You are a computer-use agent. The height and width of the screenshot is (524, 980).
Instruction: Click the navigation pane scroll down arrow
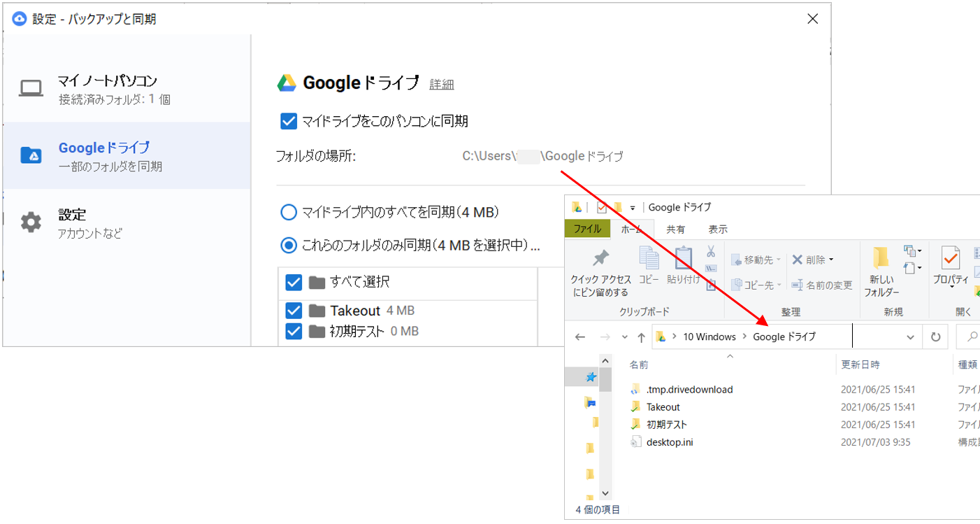605,493
